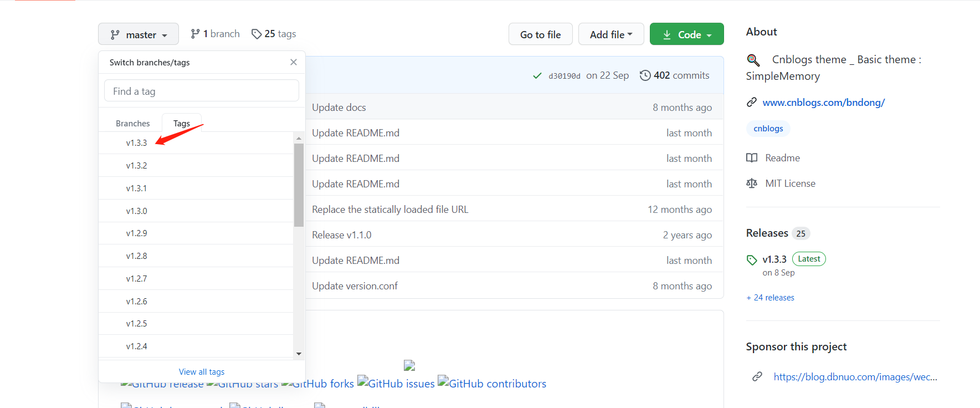Click the Readme book icon
The image size is (980, 408).
point(752,158)
